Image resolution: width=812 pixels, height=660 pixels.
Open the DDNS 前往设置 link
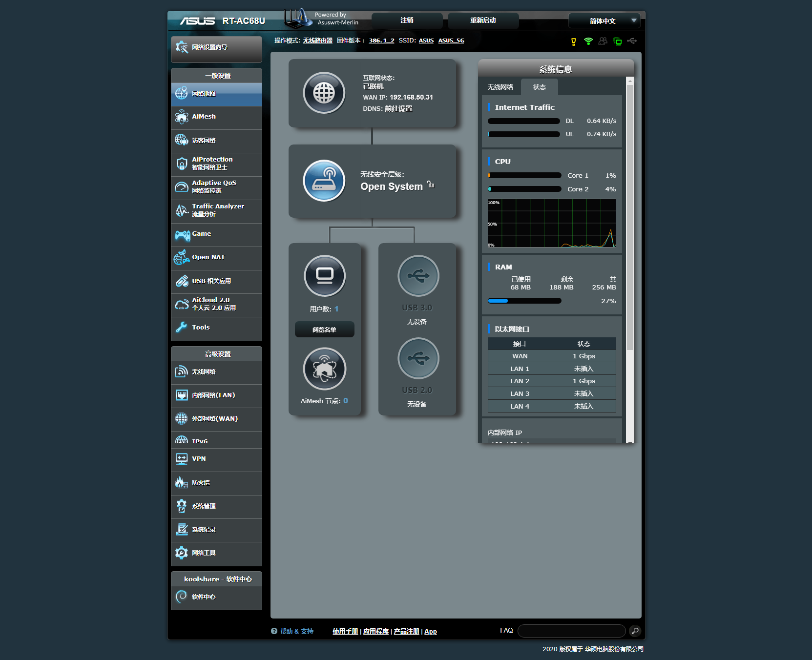tap(398, 109)
